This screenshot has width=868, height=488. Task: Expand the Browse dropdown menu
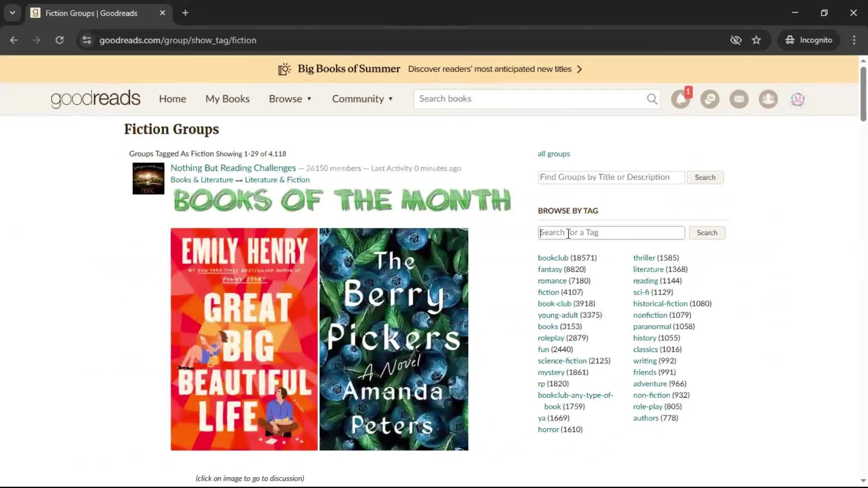point(290,99)
